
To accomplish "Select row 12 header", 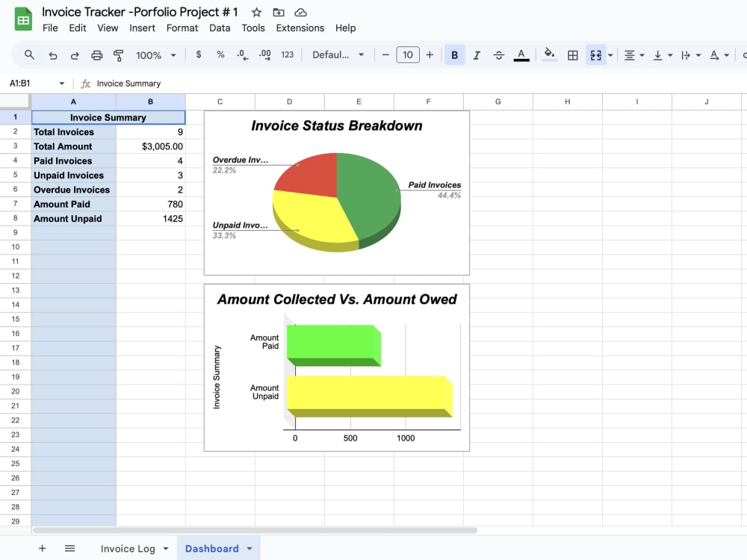I will [x=15, y=276].
